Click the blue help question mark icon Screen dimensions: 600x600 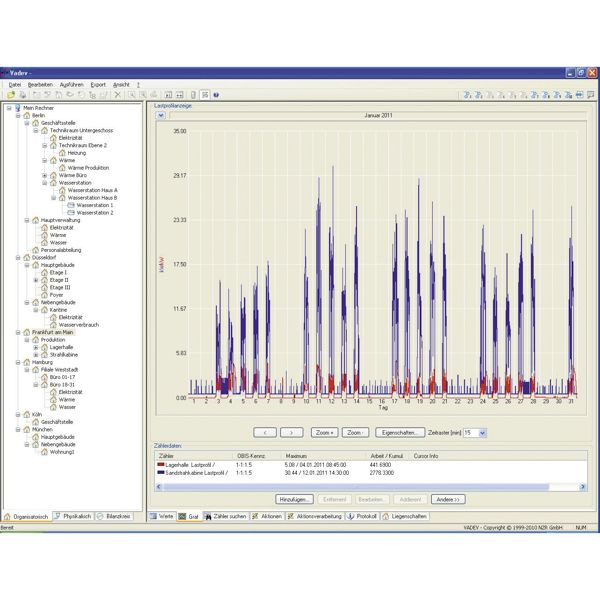click(216, 95)
